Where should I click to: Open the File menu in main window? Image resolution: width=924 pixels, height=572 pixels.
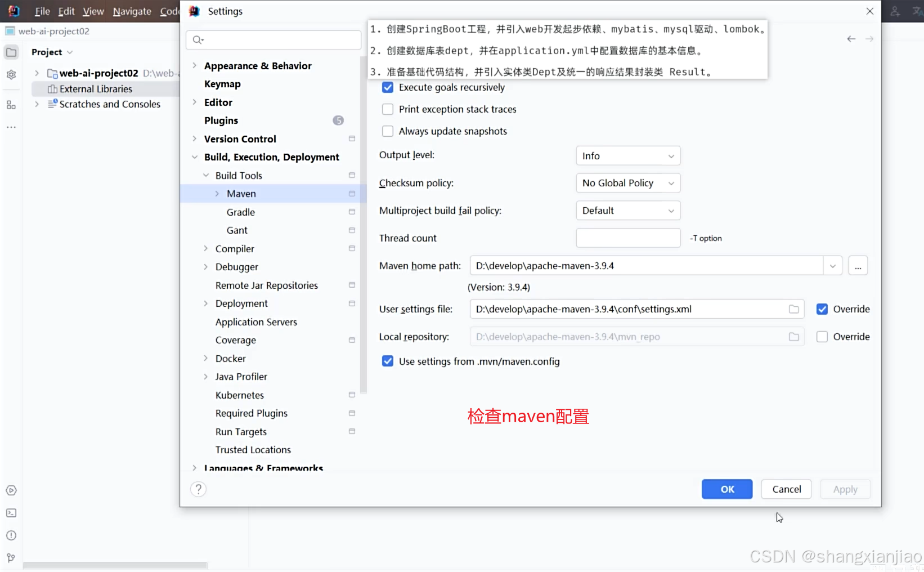42,11
